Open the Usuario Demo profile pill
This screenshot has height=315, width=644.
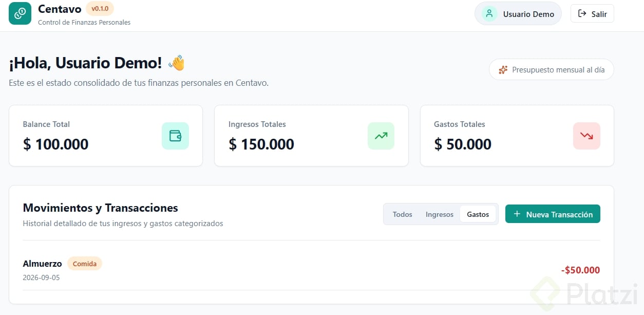click(518, 14)
